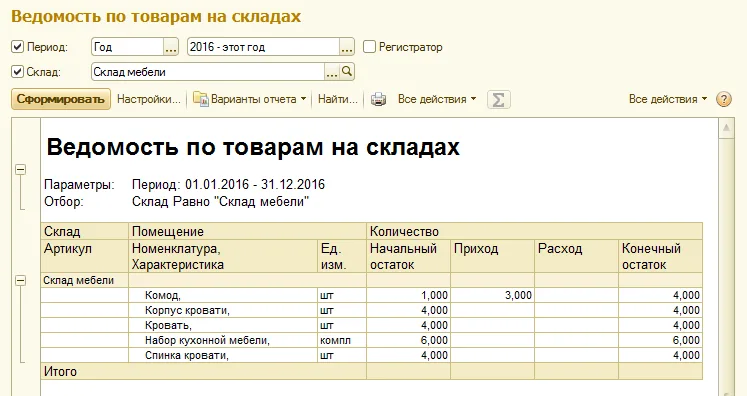Click the Период: 01.01.2016 - 31.12.2016 parameter text
Viewport: 747px width, 396px height.
[x=228, y=184]
